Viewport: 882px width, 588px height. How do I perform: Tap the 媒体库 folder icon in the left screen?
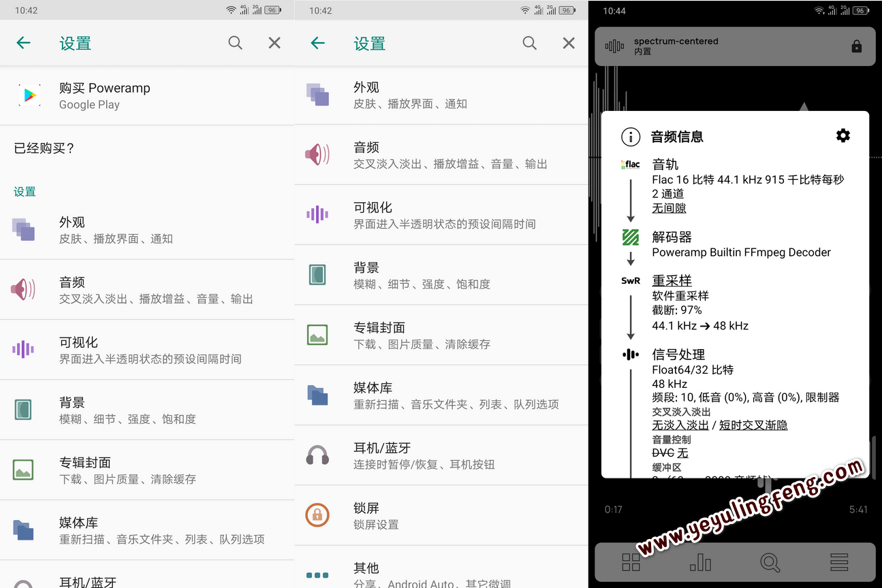(x=23, y=529)
